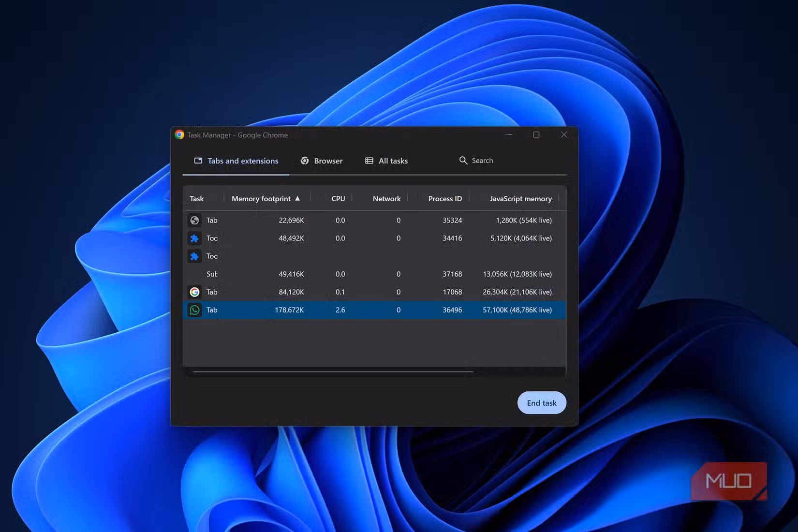Click process ID 34416

pyautogui.click(x=452, y=238)
